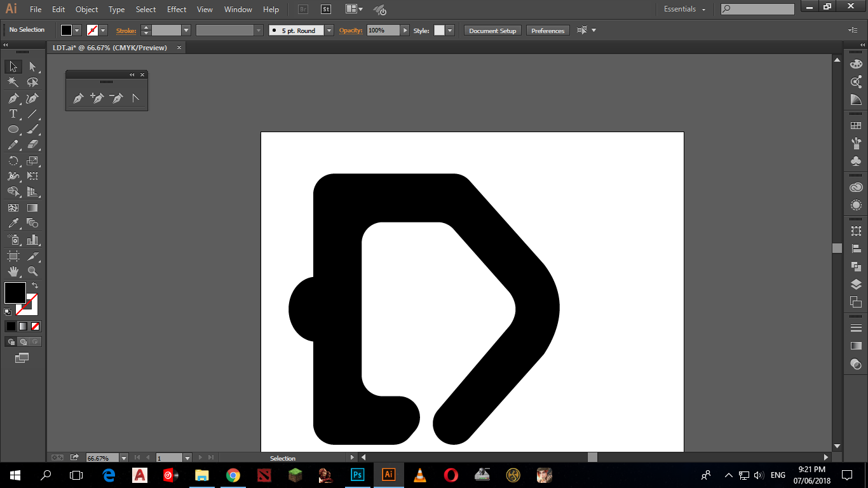868x488 pixels.
Task: Open the Creative Cloud Libraries panel icon
Action: coord(856,187)
